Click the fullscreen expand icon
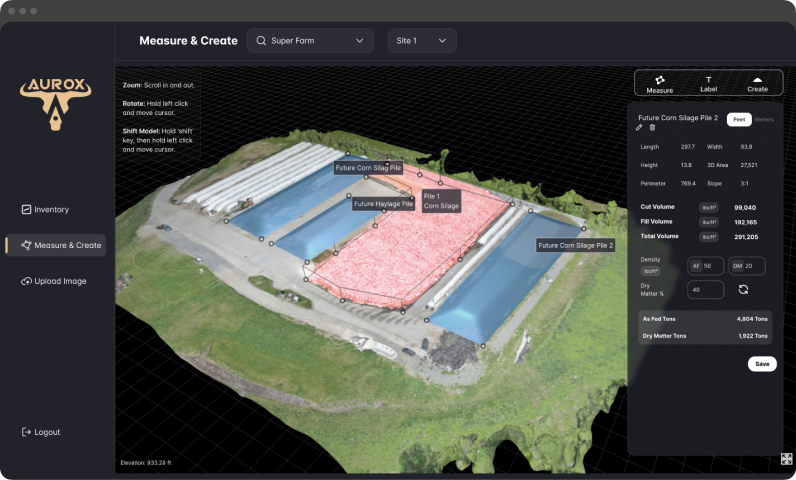This screenshot has height=480, width=796. coord(786,459)
